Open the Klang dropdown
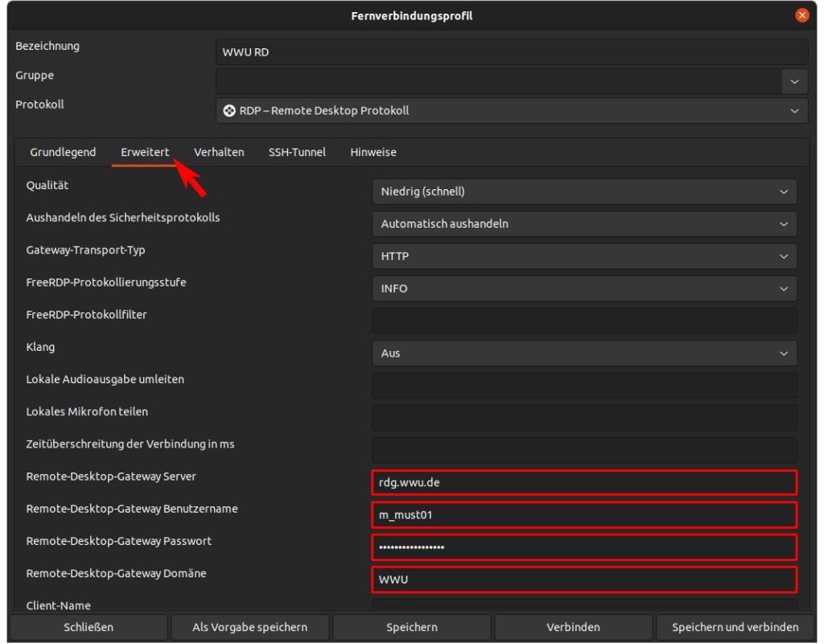The image size is (824, 644). point(584,353)
